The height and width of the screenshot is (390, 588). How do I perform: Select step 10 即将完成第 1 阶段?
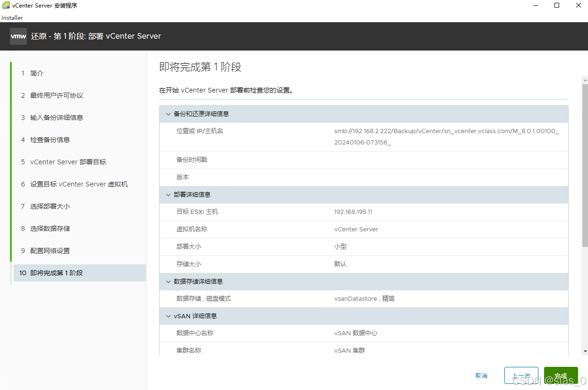click(79, 273)
